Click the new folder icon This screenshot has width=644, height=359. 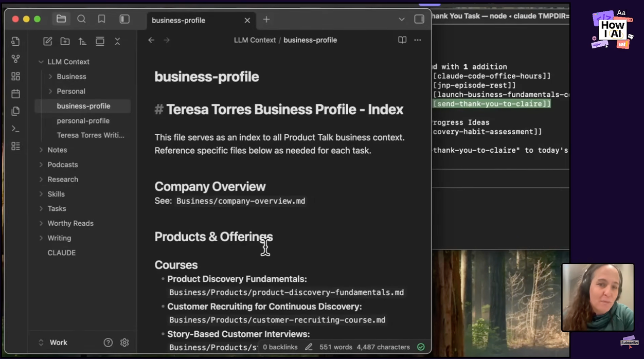pyautogui.click(x=65, y=42)
